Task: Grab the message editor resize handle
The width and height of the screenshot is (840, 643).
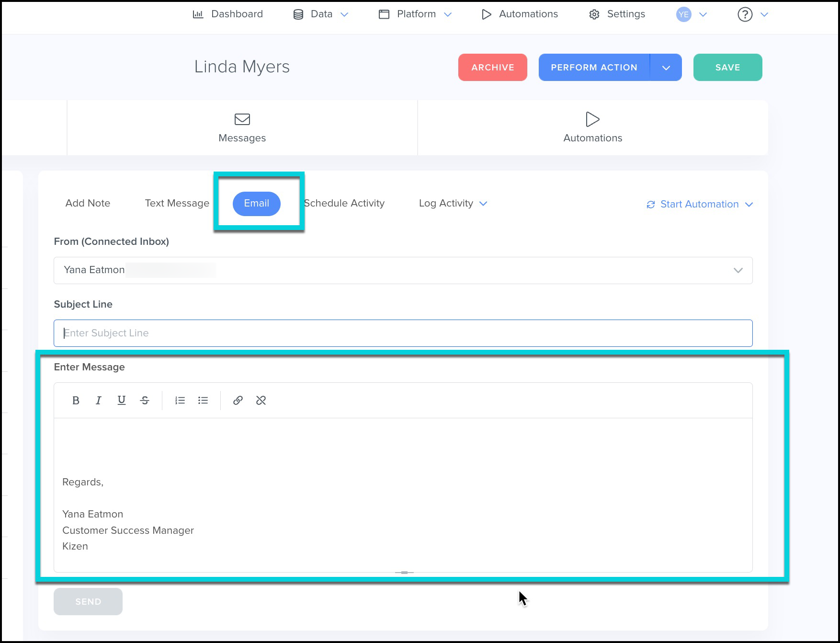Action: pyautogui.click(x=404, y=573)
